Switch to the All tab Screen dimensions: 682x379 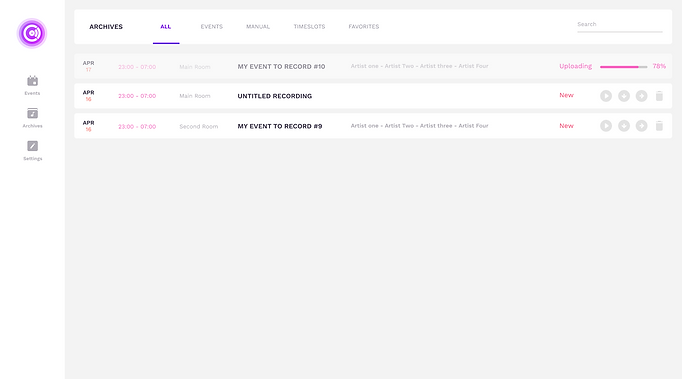(166, 27)
